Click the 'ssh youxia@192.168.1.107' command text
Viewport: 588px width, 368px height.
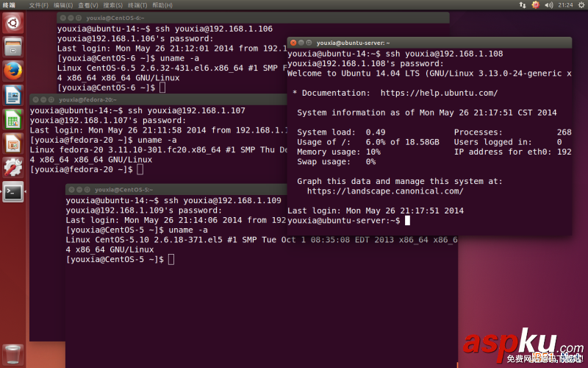(x=187, y=111)
